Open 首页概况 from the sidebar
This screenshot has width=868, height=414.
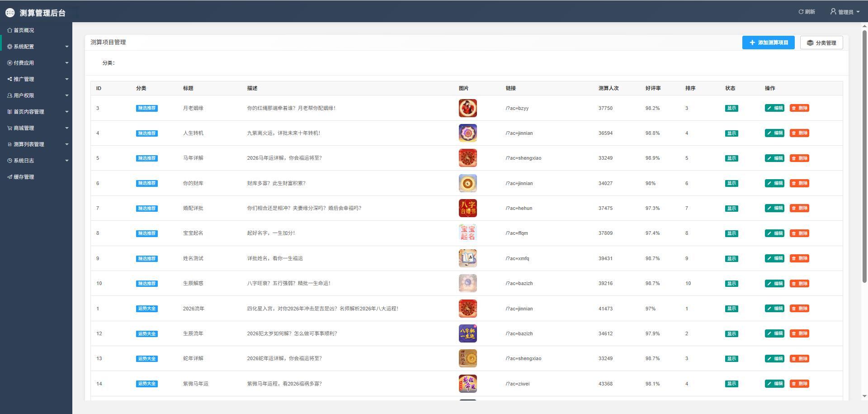click(24, 30)
